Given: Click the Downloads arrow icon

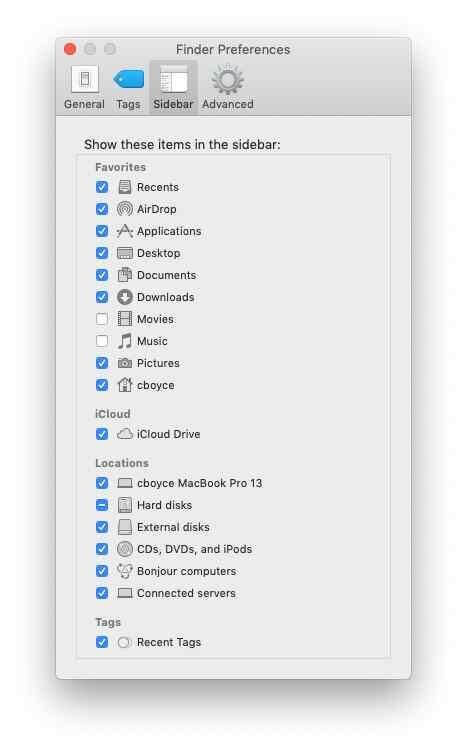Looking at the screenshot, I should (125, 297).
